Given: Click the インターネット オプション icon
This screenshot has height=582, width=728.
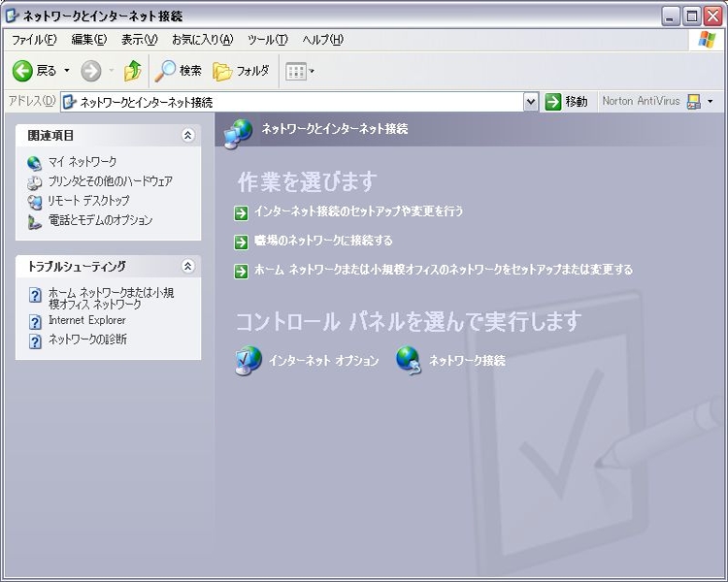Looking at the screenshot, I should coord(248,360).
